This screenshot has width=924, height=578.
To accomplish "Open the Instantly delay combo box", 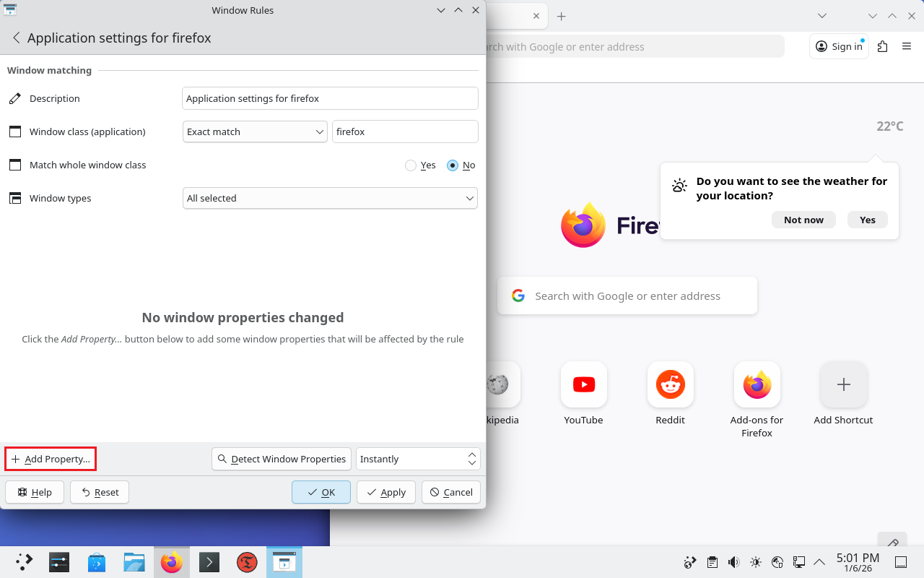I will pyautogui.click(x=417, y=460).
